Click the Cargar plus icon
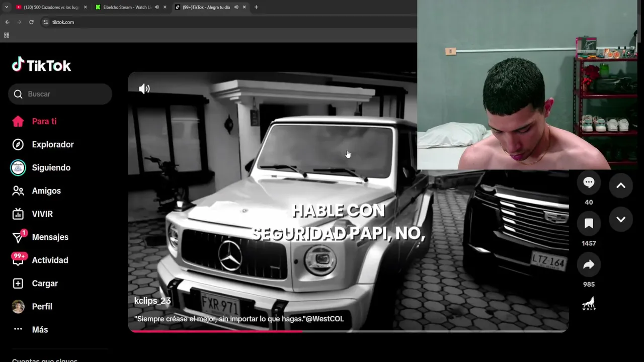The height and width of the screenshot is (362, 644). pos(18,283)
